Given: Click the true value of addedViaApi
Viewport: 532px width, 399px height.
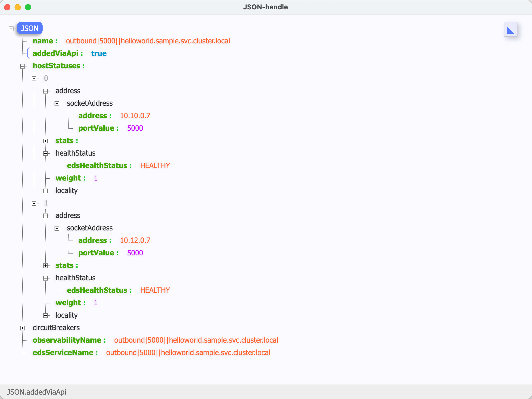Looking at the screenshot, I should (99, 53).
